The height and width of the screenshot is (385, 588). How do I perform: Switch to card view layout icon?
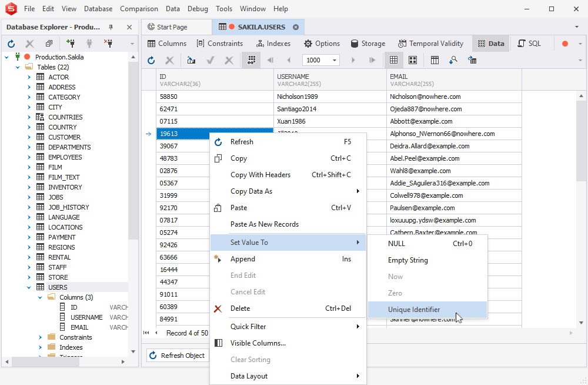(413, 60)
